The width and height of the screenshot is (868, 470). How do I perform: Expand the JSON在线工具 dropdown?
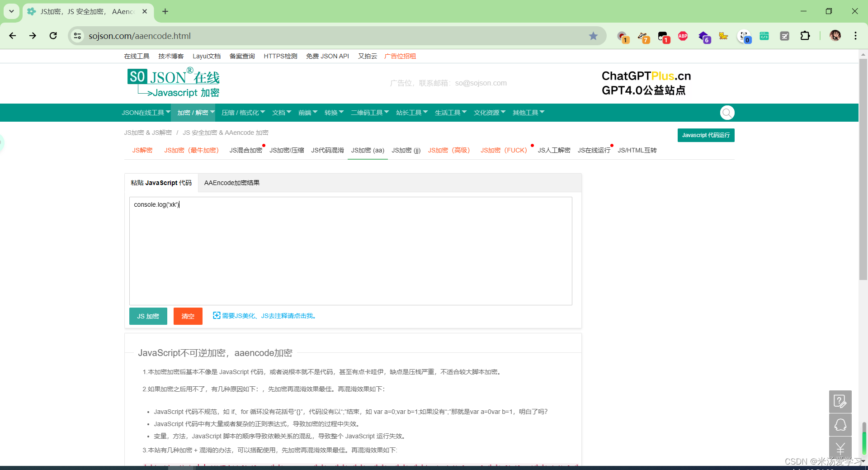point(146,112)
